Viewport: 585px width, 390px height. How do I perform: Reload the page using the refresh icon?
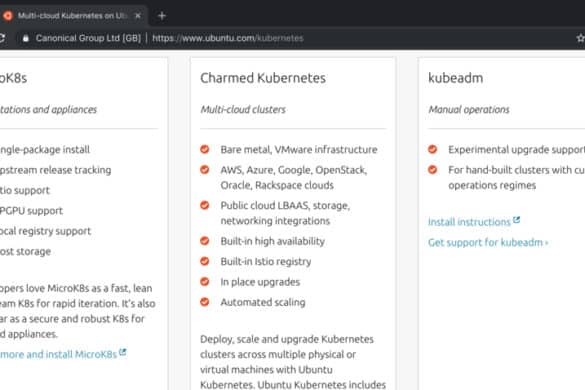1,38
